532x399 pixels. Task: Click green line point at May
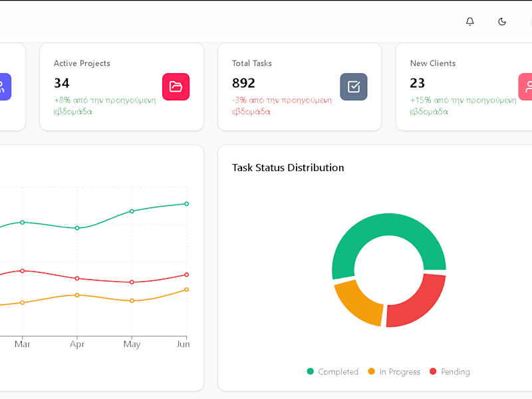tap(132, 211)
